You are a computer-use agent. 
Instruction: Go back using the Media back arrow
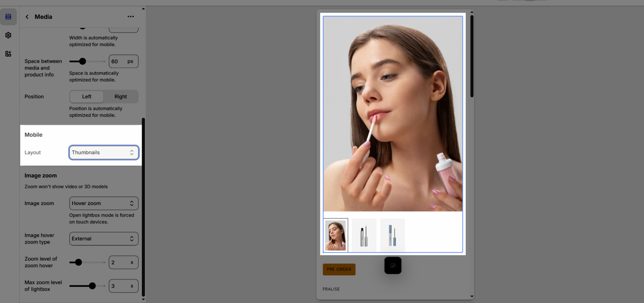[x=27, y=17]
